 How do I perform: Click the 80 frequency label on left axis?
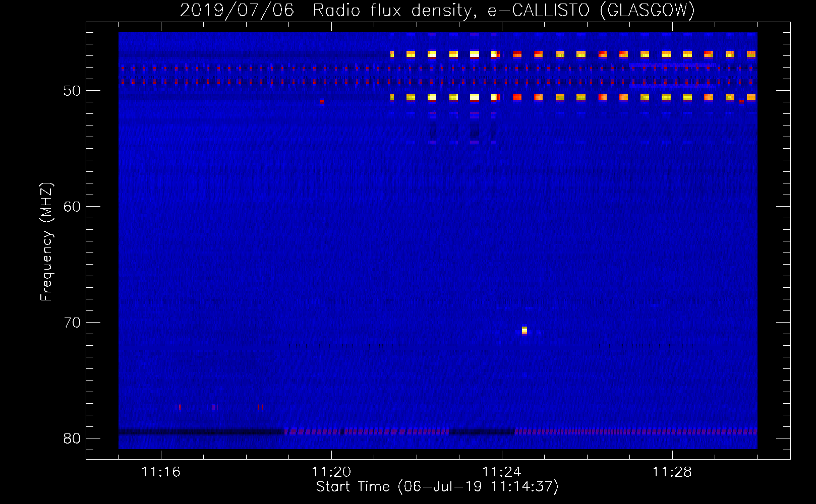[72, 438]
